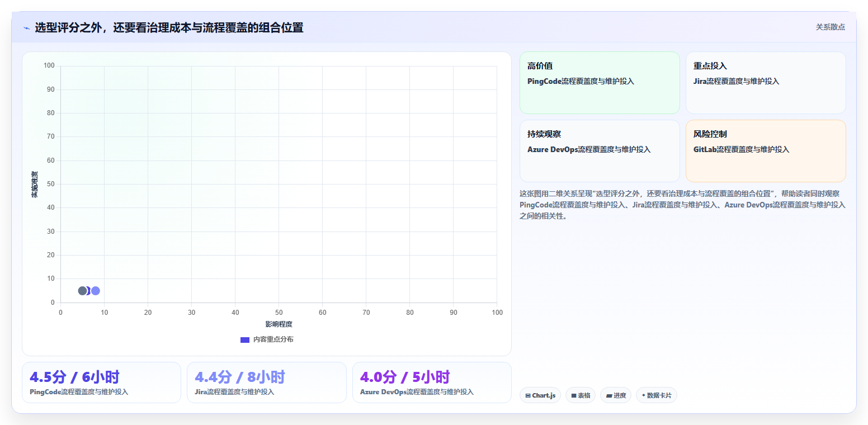Screen dimensions: 868x425
Task: Click Jira流程覆盖度与维护投入 under 重点投入
Action: (x=736, y=81)
